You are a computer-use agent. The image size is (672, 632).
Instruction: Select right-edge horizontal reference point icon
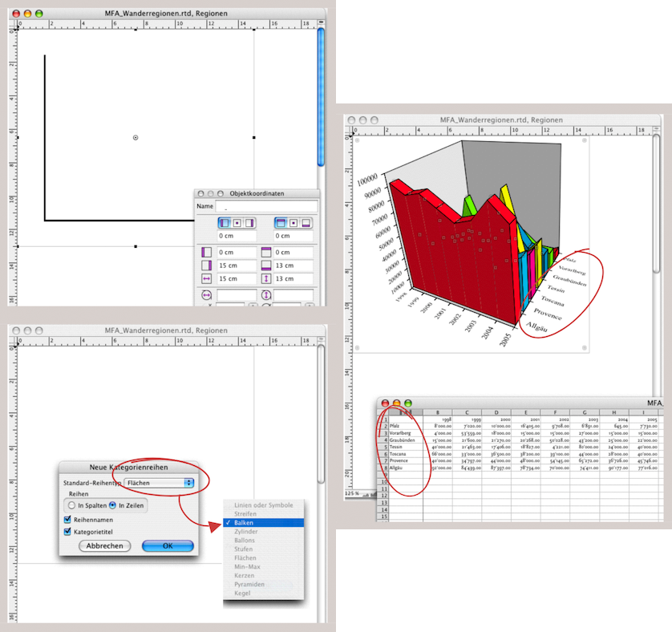click(248, 222)
